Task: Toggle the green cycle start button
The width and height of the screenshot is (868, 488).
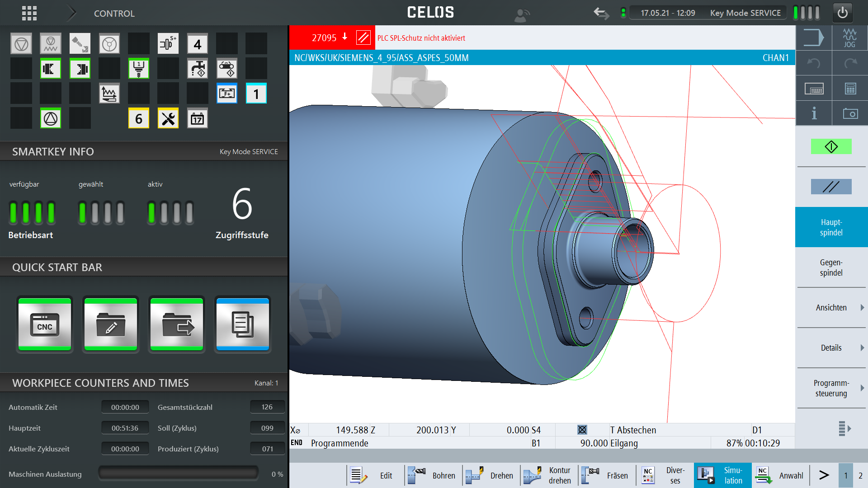Action: click(x=831, y=147)
